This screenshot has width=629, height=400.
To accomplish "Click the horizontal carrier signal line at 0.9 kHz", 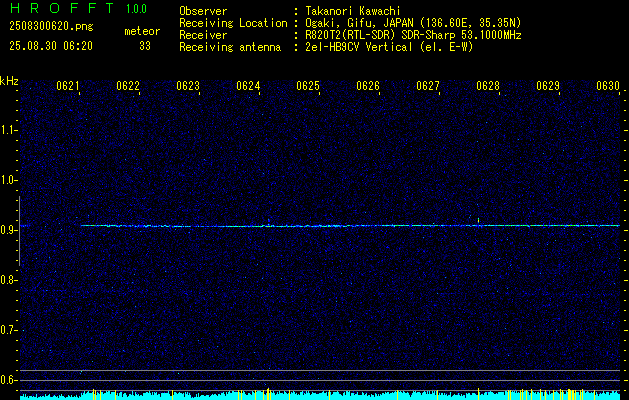I will [350, 226].
